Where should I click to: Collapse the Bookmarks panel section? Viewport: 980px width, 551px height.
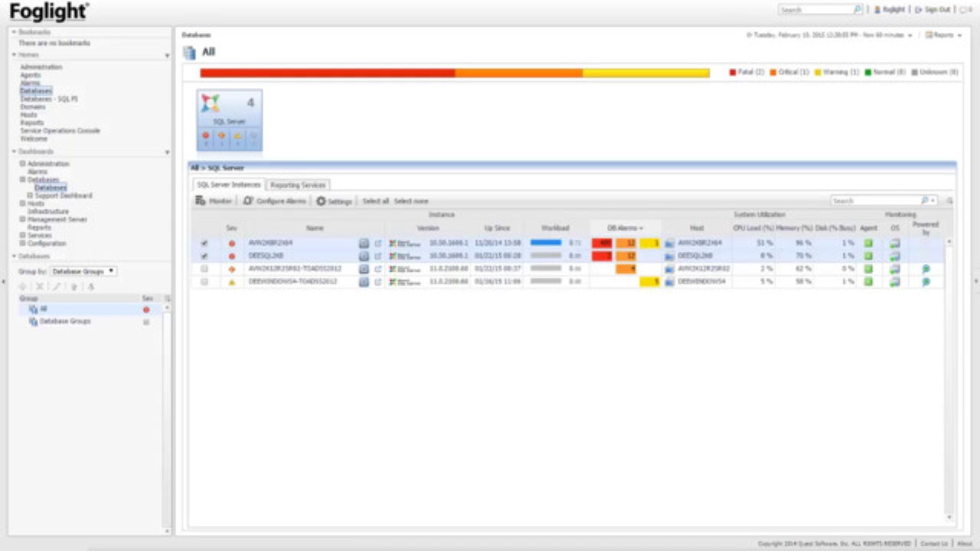pyautogui.click(x=13, y=32)
